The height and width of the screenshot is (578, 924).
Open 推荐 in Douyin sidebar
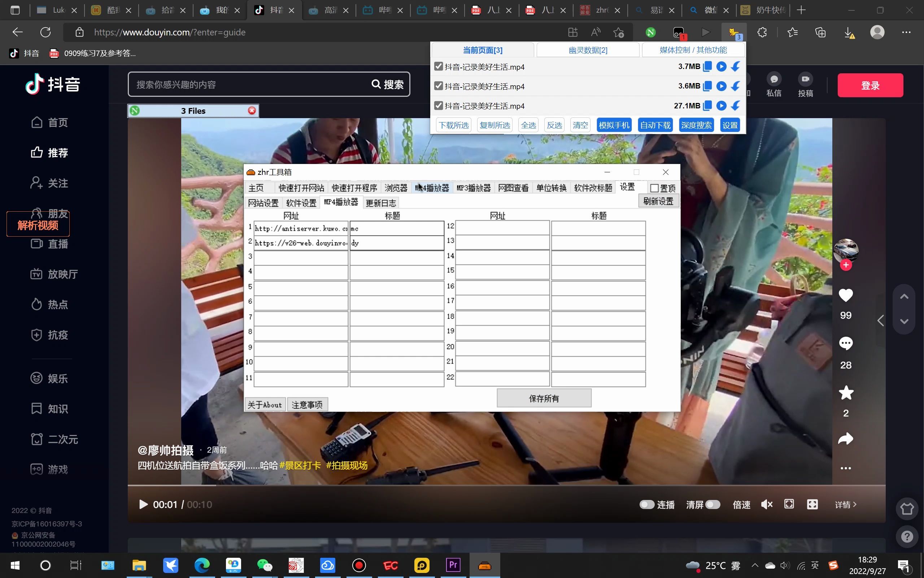[50, 152]
